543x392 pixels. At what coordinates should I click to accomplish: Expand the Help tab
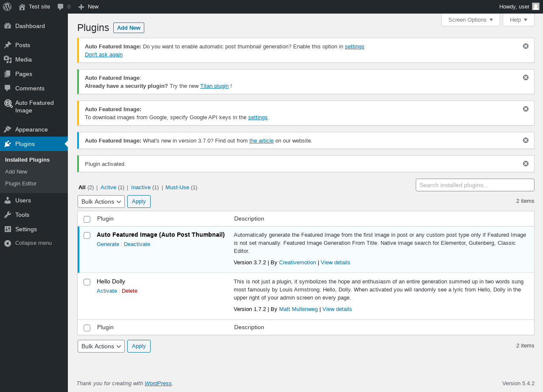tap(518, 20)
